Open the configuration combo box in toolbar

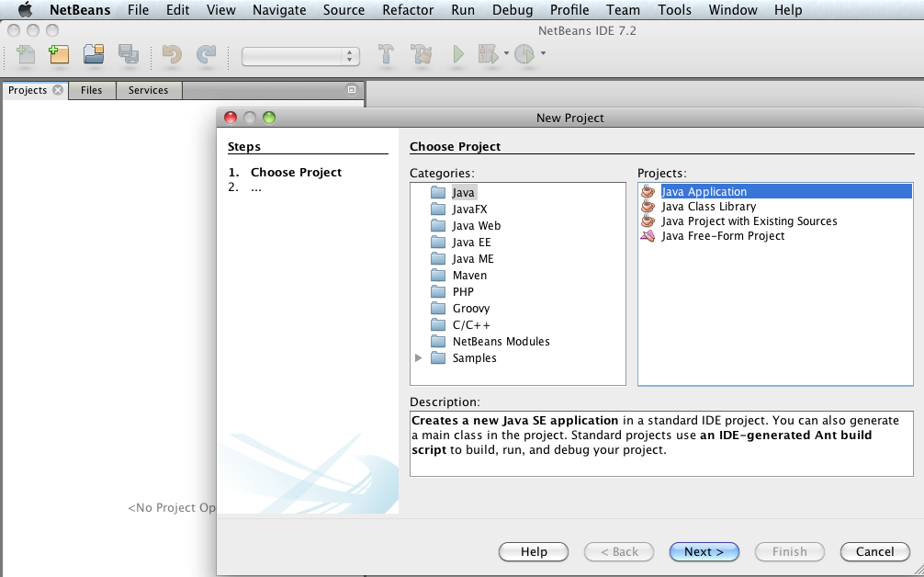coord(300,56)
